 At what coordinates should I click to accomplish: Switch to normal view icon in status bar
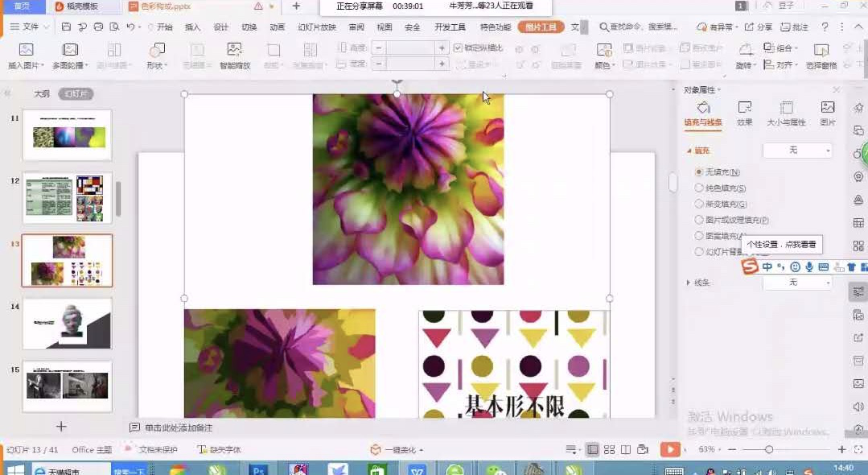pyautogui.click(x=592, y=449)
